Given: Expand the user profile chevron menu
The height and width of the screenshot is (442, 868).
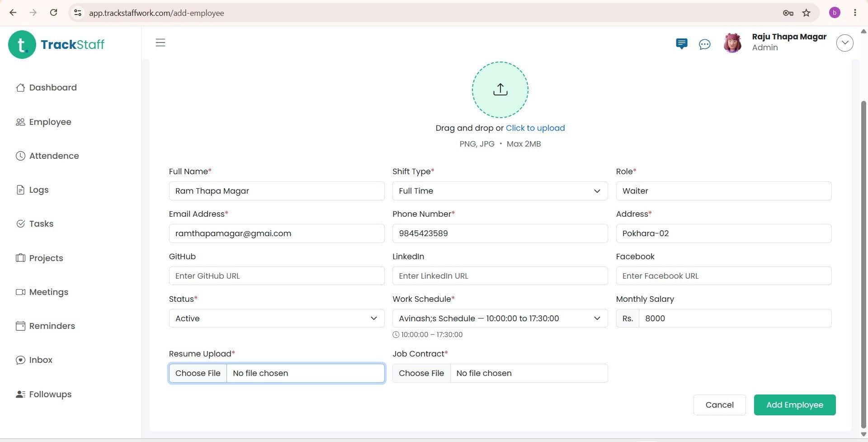Looking at the screenshot, I should coord(844,43).
